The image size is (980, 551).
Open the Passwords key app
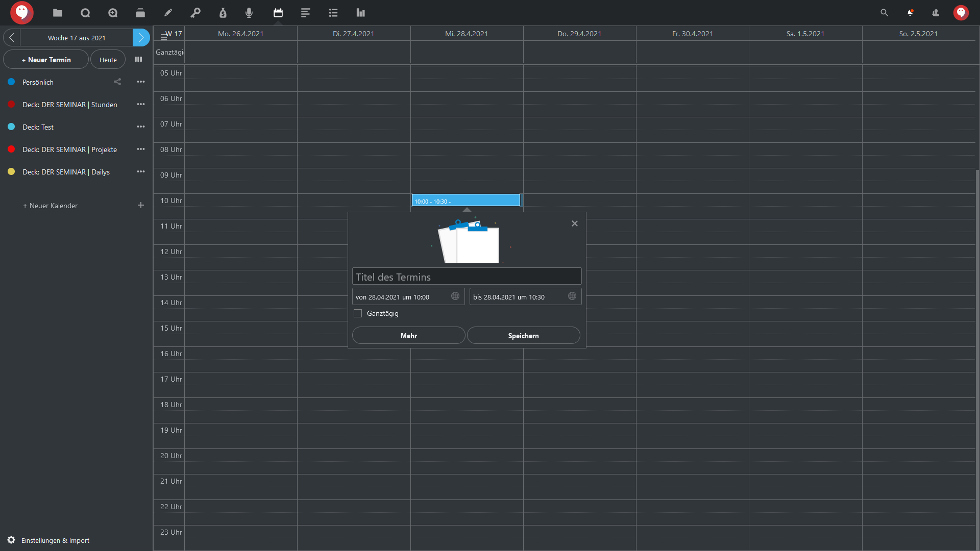coord(195,13)
